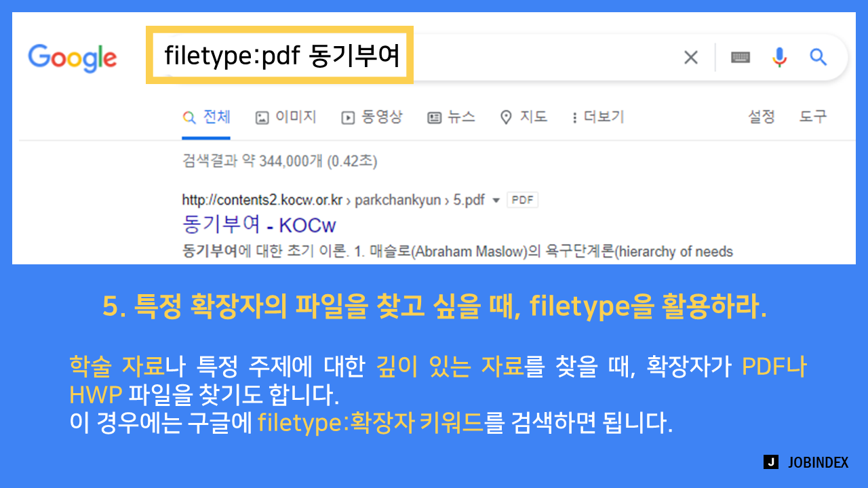Viewport: 868px width, 488px height.
Task: Open the 설정 menu
Action: tap(761, 117)
